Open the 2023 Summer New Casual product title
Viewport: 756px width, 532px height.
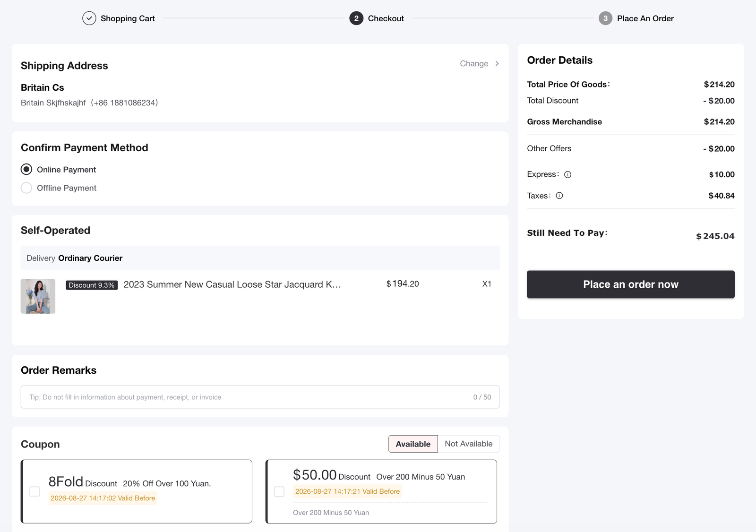232,284
